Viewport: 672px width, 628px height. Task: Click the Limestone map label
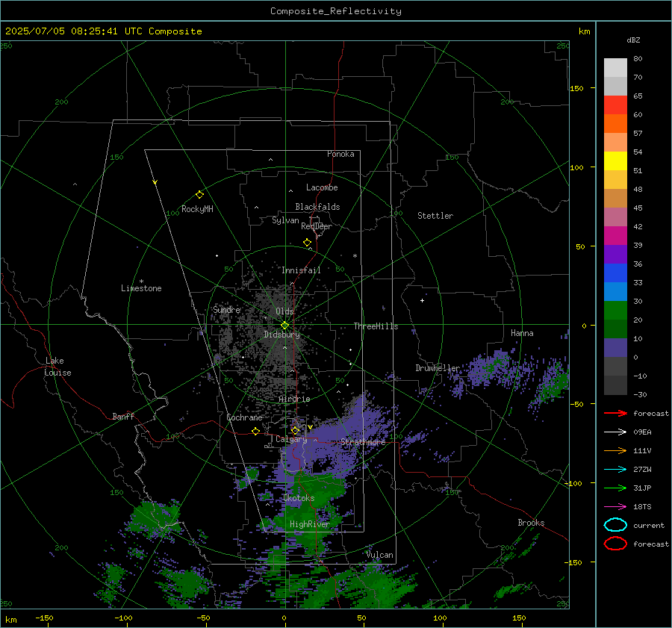coord(141,288)
